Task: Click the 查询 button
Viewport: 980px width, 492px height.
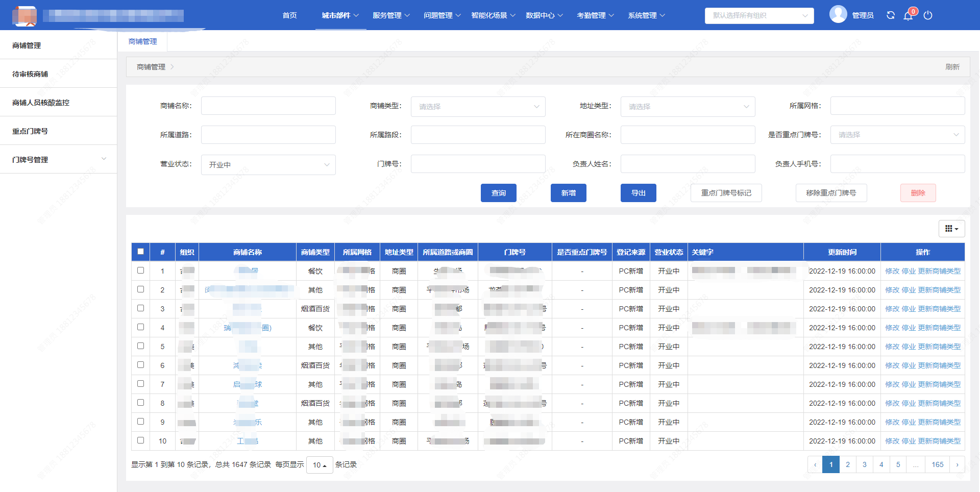Action: (x=499, y=193)
